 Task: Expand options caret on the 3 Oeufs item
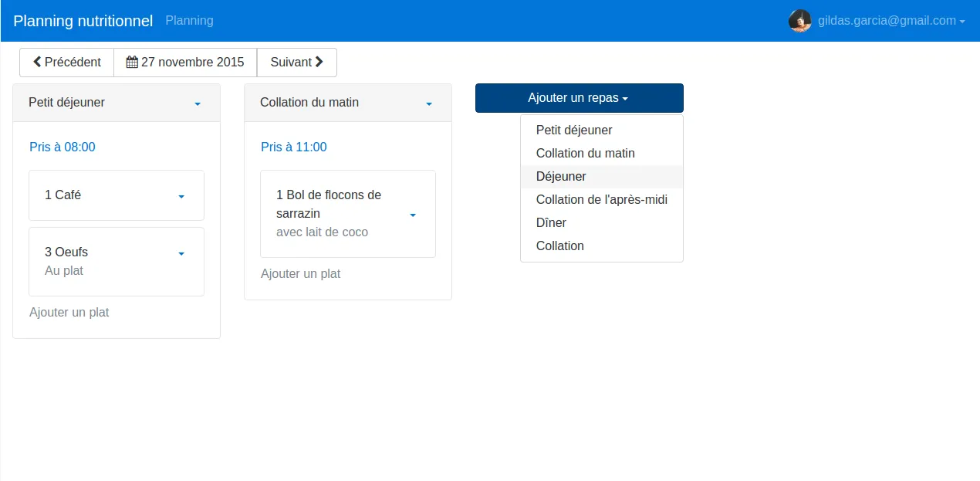[x=181, y=252]
